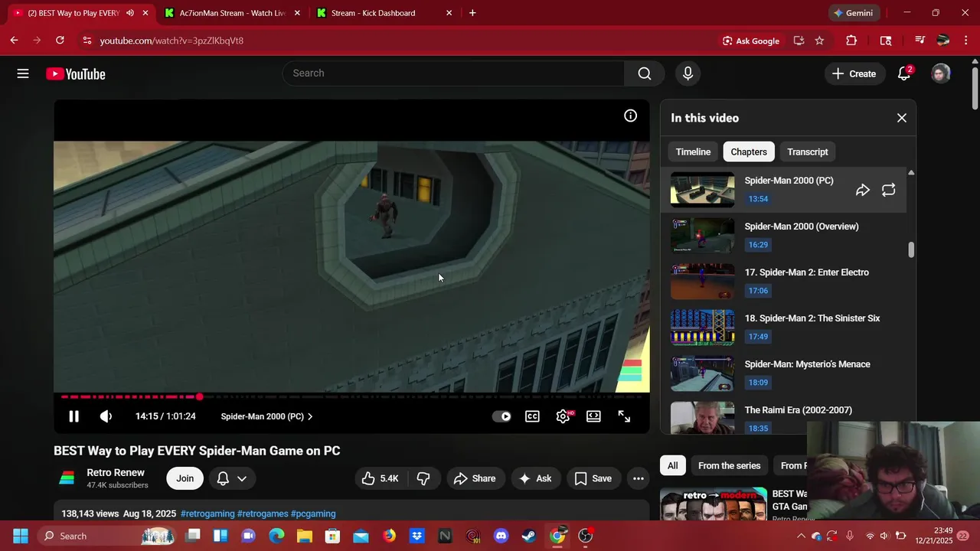Click the magnifier search button

point(645,73)
